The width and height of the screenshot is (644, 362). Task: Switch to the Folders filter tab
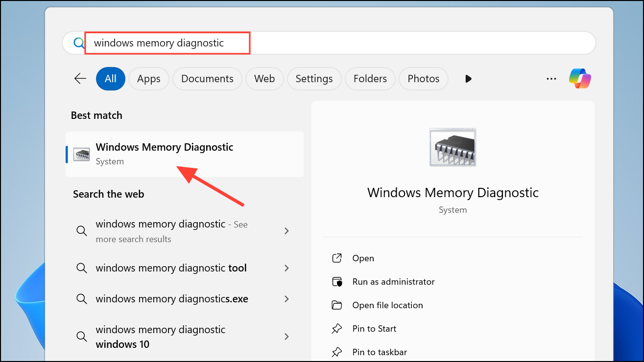pos(370,79)
